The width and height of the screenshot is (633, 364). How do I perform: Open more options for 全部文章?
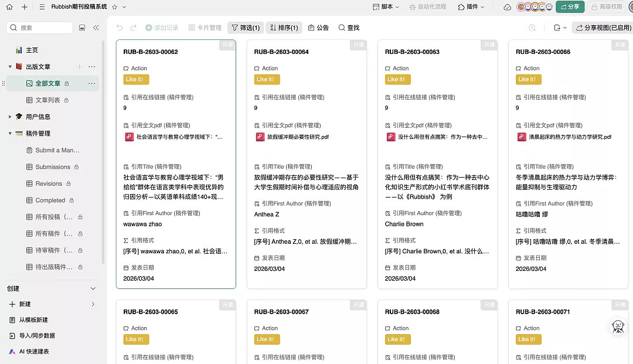[91, 83]
